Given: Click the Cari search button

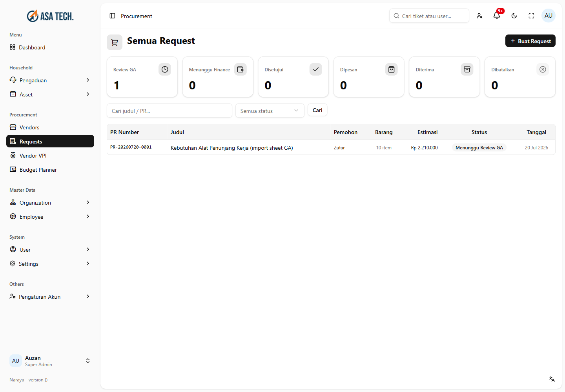Looking at the screenshot, I should (317, 110).
